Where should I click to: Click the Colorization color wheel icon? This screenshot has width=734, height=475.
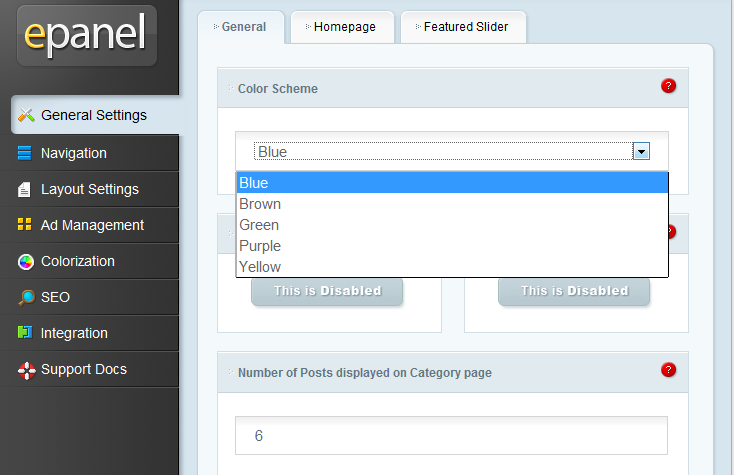26,262
